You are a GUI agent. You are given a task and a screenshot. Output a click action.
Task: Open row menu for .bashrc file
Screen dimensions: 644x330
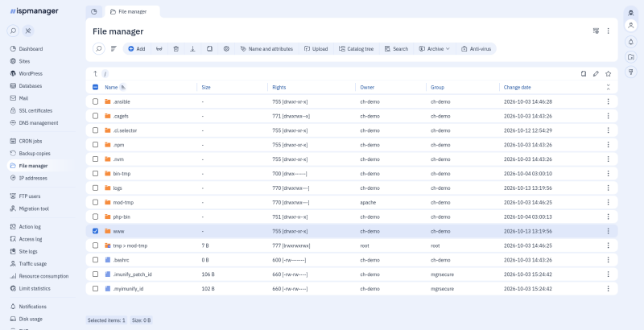click(609, 260)
